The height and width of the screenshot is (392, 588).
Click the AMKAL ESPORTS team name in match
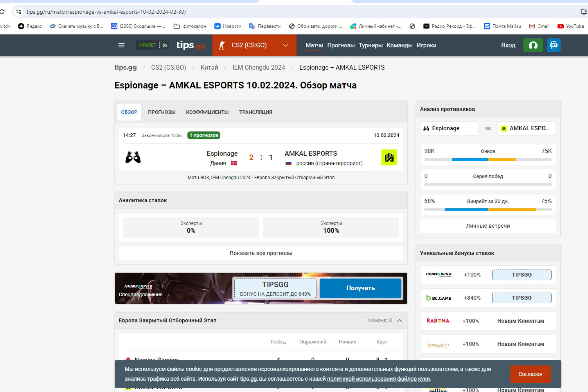point(311,153)
